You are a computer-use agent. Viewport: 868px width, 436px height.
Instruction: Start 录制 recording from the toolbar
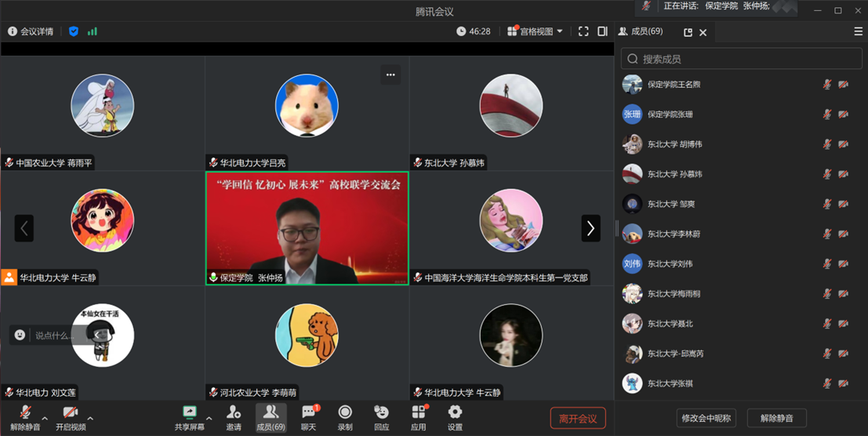345,417
